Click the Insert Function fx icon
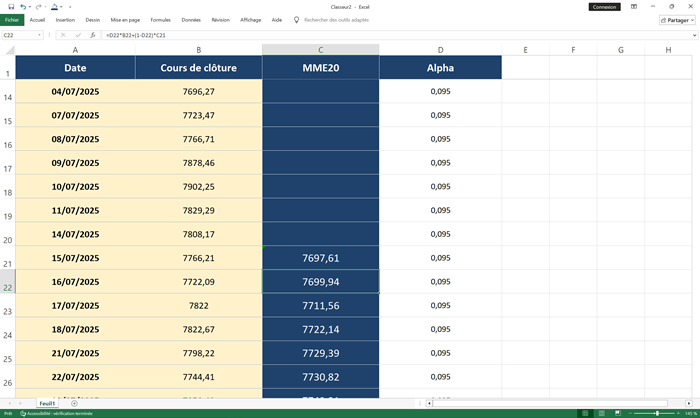 (x=93, y=35)
